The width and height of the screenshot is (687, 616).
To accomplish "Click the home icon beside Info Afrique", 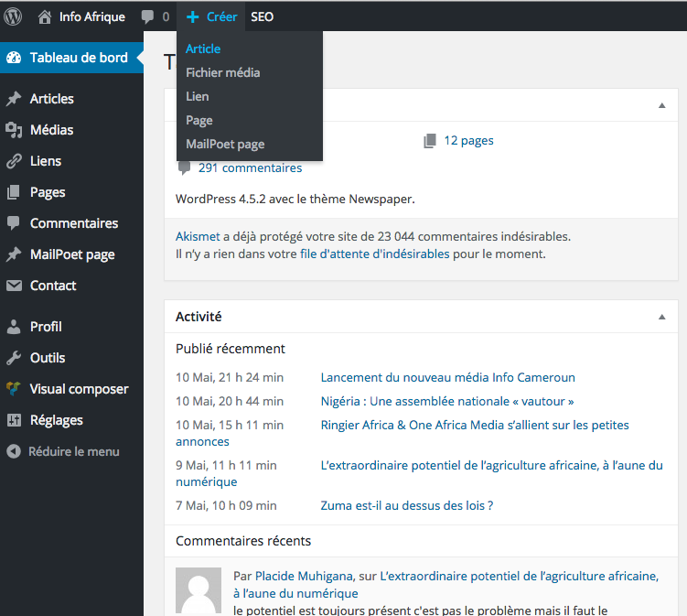I will (x=45, y=16).
